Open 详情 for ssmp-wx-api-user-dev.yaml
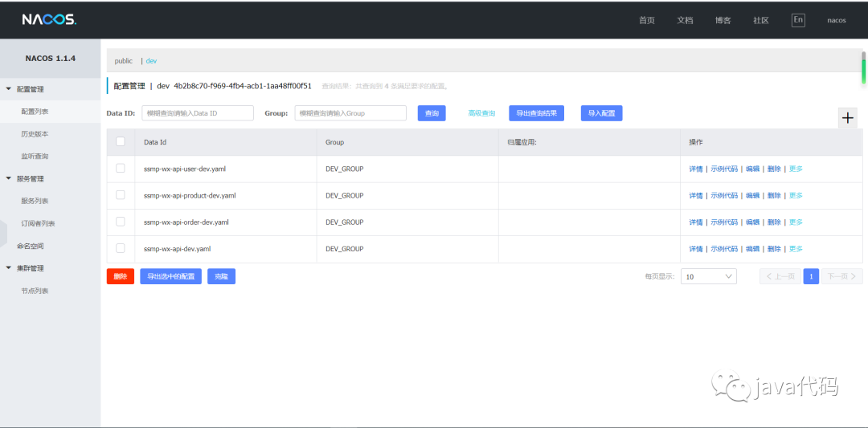 point(696,169)
